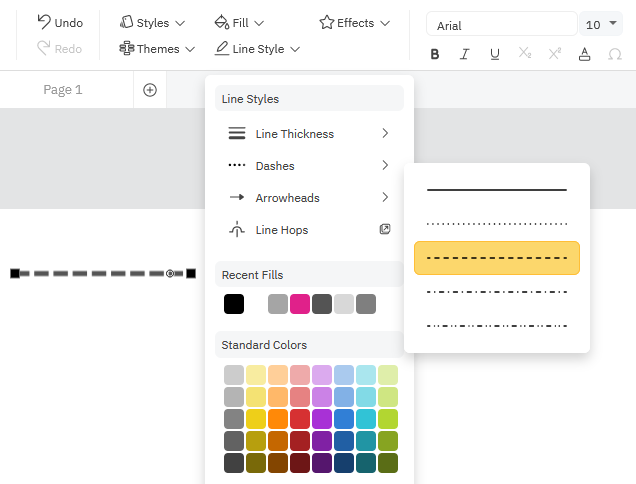Click the subscript icon

(x=525, y=54)
